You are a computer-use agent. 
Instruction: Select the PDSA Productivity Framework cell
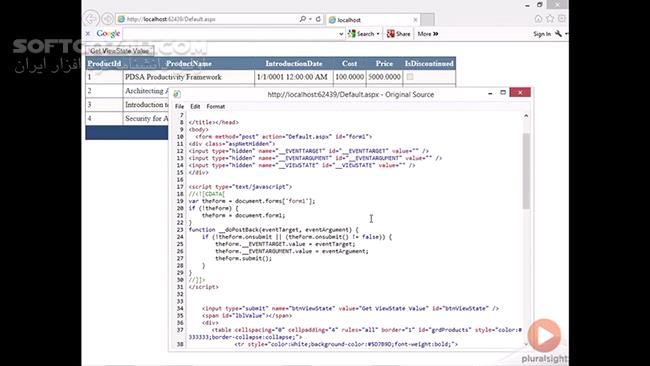(x=189, y=77)
